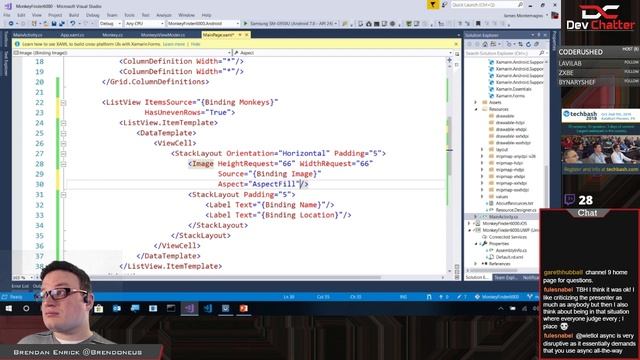Collapse the DataTemplate block at line 25
The image size is (640, 360).
click(x=63, y=133)
